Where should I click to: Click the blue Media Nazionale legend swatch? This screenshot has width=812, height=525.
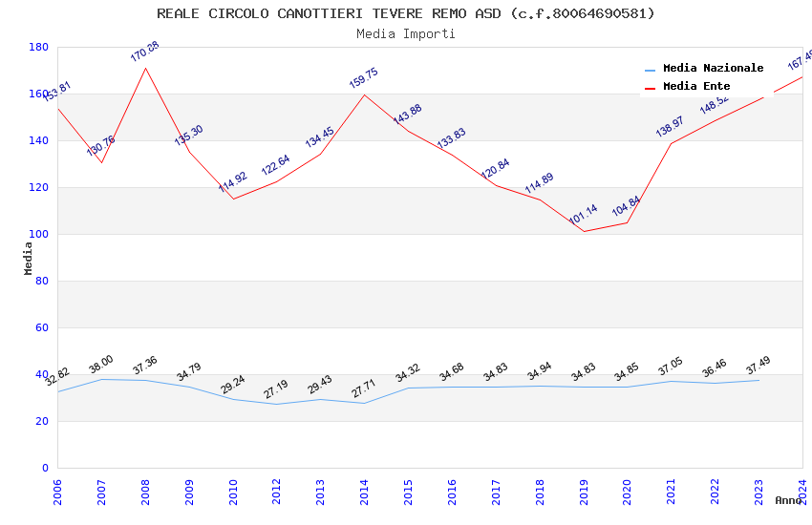(x=650, y=70)
